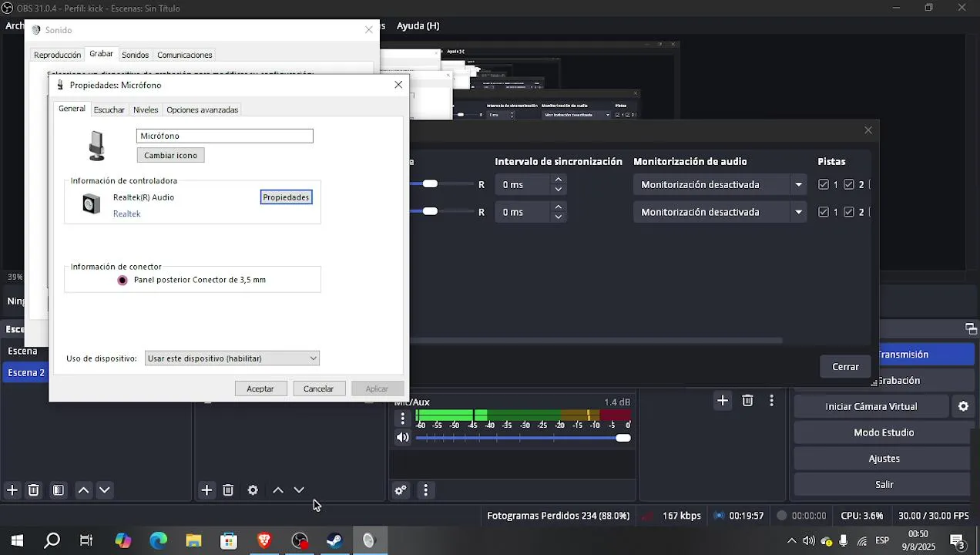Click Iniciar Cámara Virtual
Image resolution: width=980 pixels, height=555 pixels.
(871, 406)
